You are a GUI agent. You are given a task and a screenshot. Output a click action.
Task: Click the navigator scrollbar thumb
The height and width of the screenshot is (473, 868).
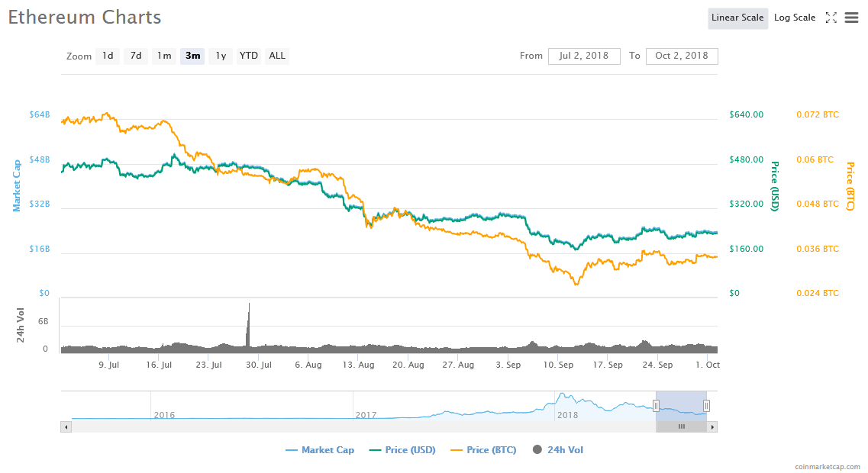pyautogui.click(x=682, y=426)
